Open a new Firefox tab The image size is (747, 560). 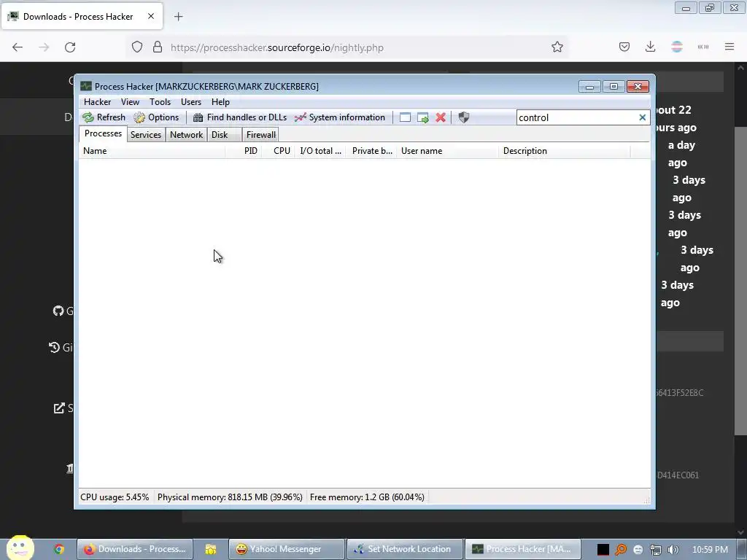[178, 17]
